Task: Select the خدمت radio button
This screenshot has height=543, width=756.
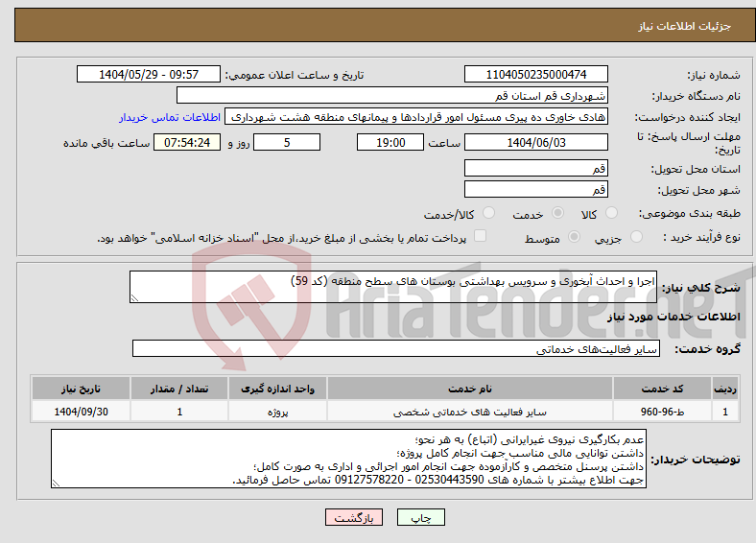Action: 557,213
